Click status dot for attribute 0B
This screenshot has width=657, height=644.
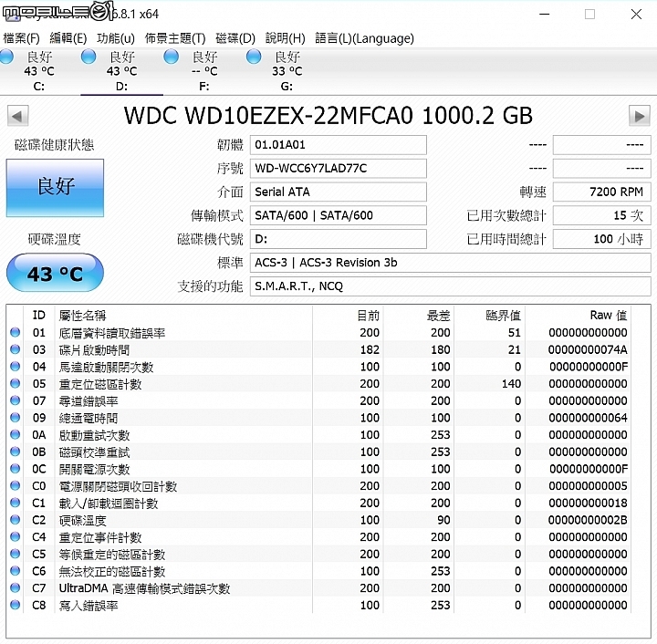[16, 452]
